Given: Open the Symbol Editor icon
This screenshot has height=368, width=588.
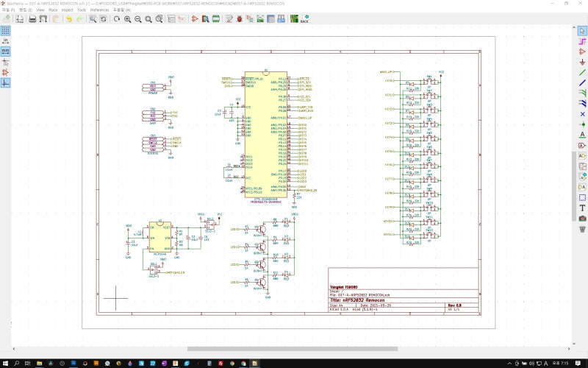Looking at the screenshot, I should pos(195,19).
